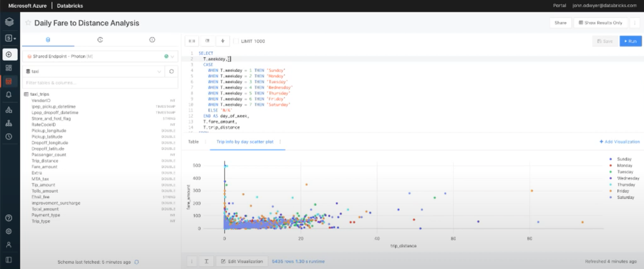
Task: Click the Portal link in top bar
Action: pyautogui.click(x=559, y=6)
